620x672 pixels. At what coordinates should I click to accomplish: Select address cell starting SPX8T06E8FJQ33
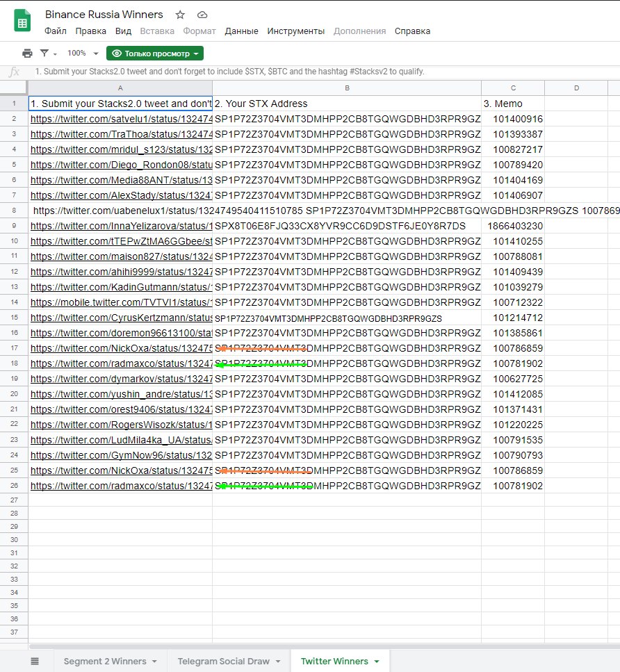pyautogui.click(x=347, y=226)
